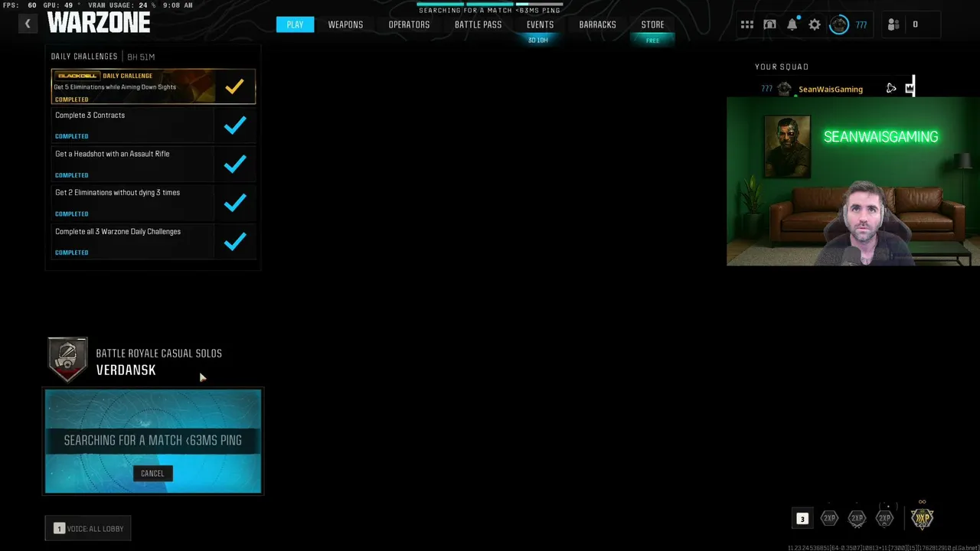Screen dimensions: 980x551
Task: Open the social party icon showing 0
Action: (893, 24)
